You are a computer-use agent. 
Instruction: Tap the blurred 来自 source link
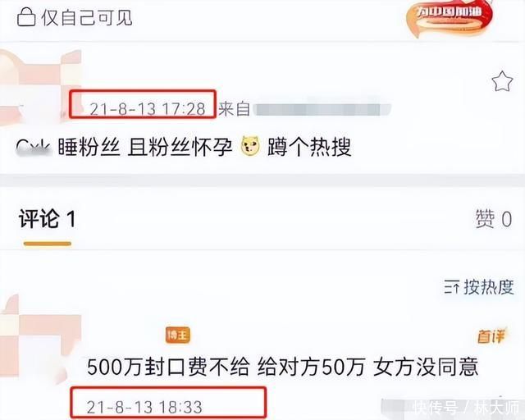coord(304,109)
